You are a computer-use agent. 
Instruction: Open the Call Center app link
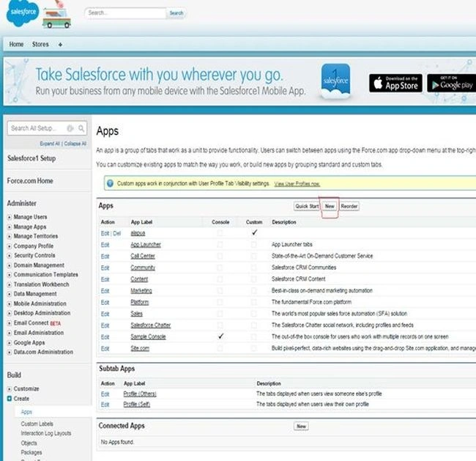point(143,257)
